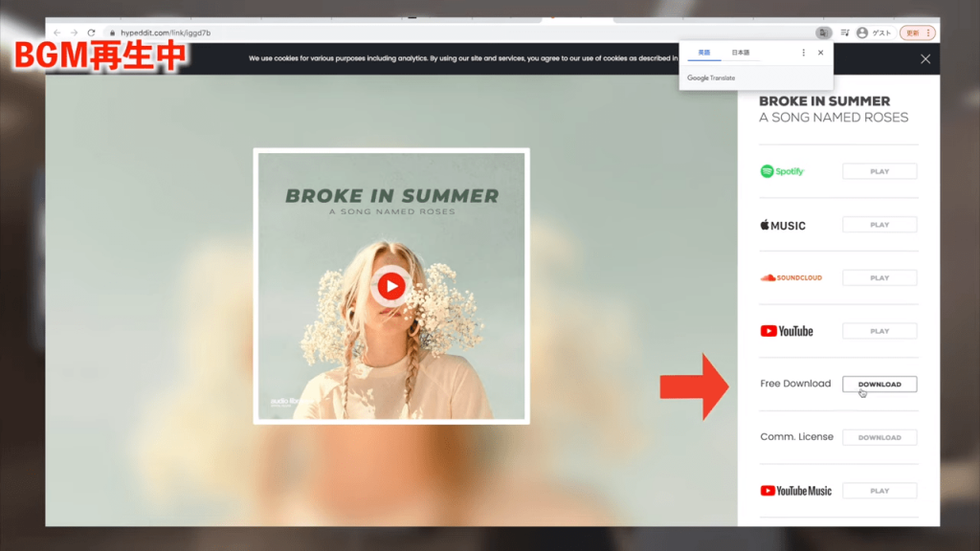Open the translate popup options menu
Viewport: 980px width, 551px height.
[x=803, y=54]
